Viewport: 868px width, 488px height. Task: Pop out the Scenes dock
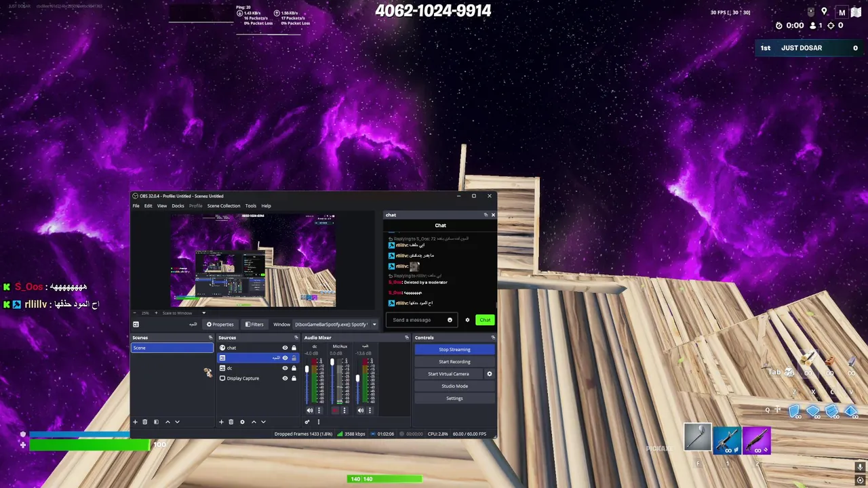coord(210,338)
